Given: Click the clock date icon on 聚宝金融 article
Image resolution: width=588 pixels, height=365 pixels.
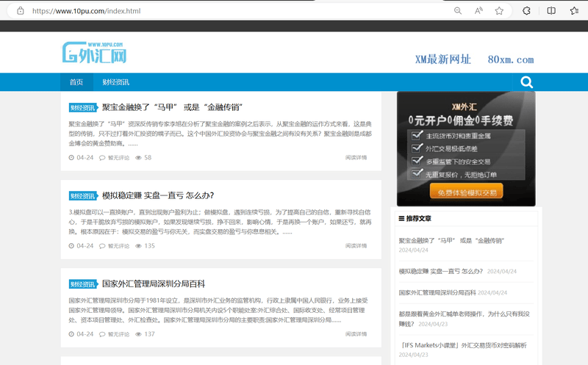Looking at the screenshot, I should [71, 157].
